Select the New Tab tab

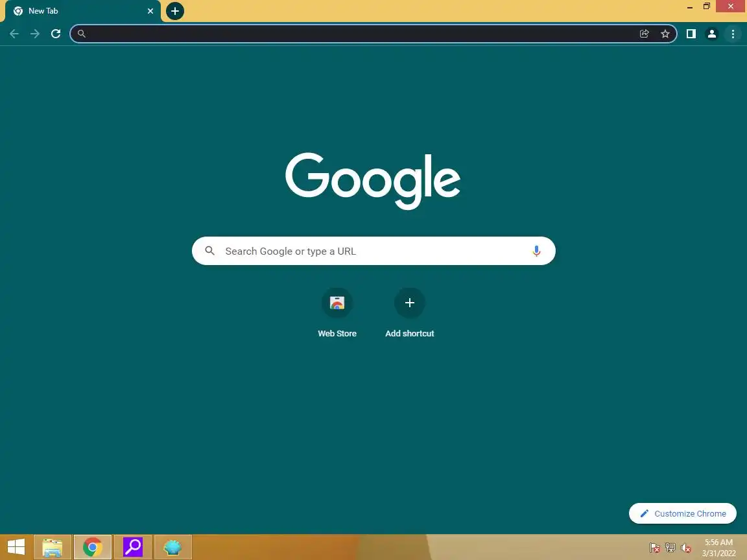(x=83, y=11)
